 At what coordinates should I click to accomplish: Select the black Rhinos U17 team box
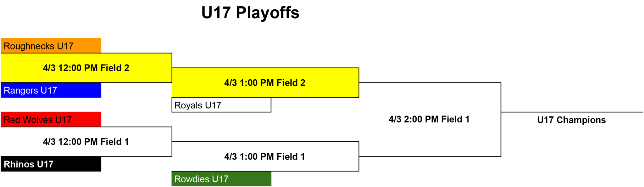click(51, 164)
